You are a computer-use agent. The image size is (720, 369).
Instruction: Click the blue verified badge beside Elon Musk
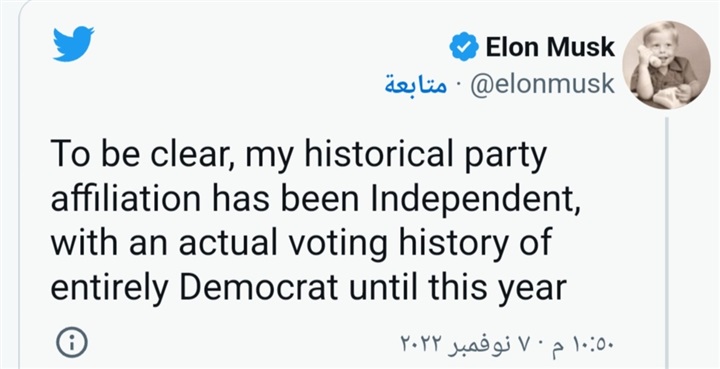click(x=464, y=46)
